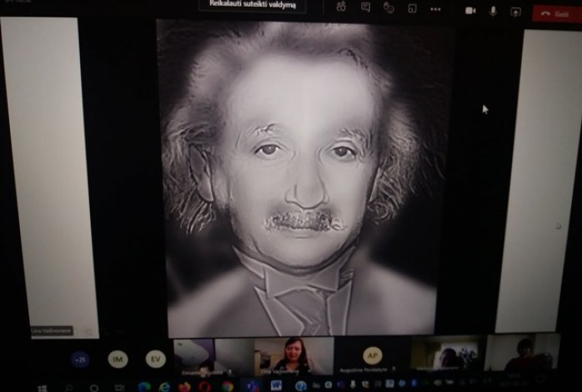Viewport: 582px width, 392px height.
Task: Select the EV participant avatar
Action: pyautogui.click(x=155, y=359)
